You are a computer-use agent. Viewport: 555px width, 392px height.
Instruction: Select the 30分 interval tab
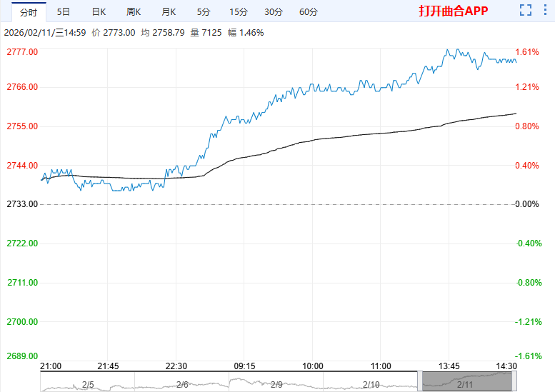point(274,12)
